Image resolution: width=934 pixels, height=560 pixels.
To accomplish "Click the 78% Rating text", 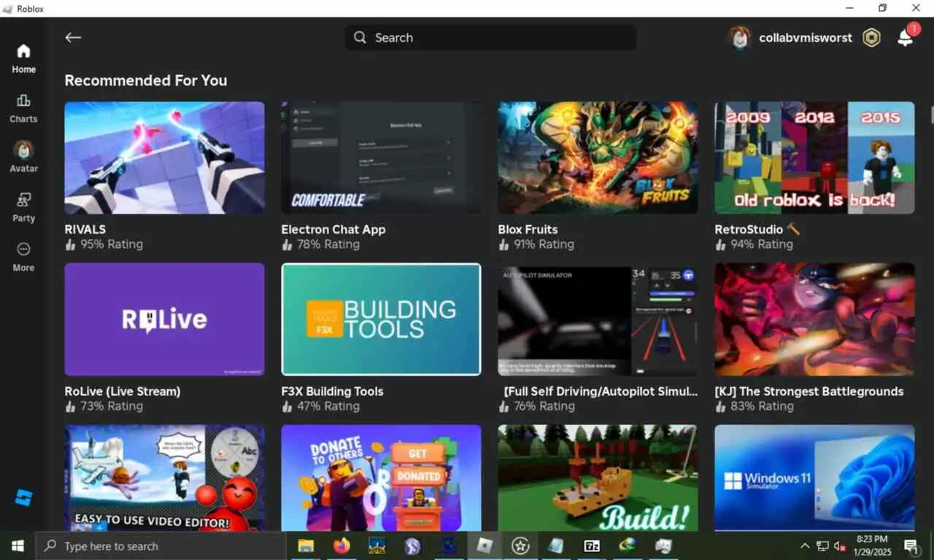I will 328,244.
